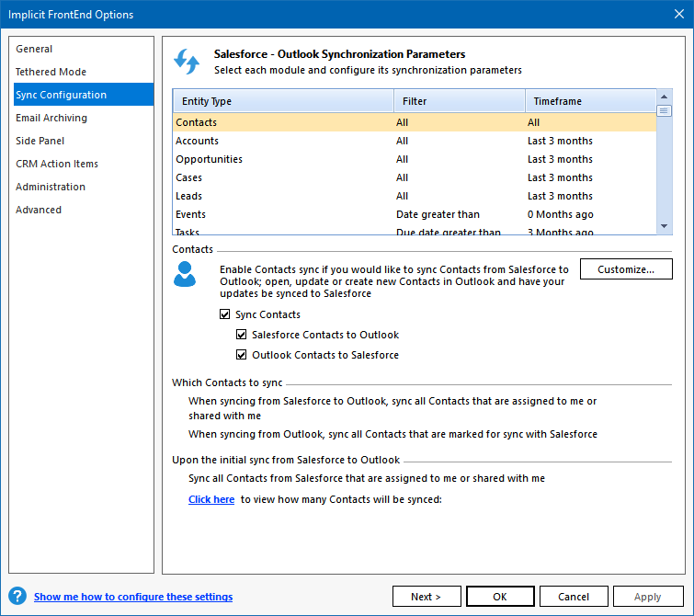Screen dimensions: 694x616
Task: Click the blue help question mark icon
Action: (x=17, y=596)
